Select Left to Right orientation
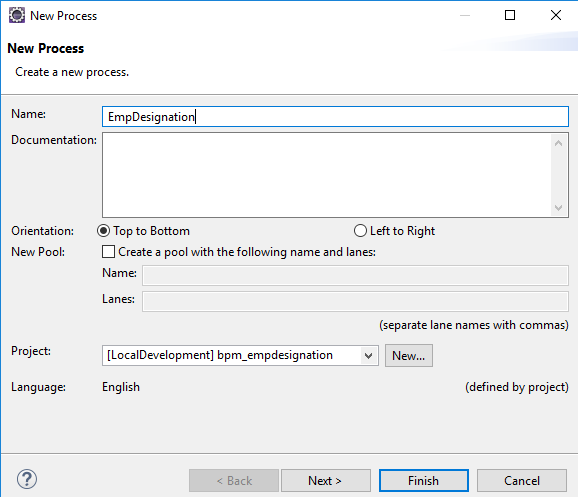The height and width of the screenshot is (497, 578). point(360,231)
